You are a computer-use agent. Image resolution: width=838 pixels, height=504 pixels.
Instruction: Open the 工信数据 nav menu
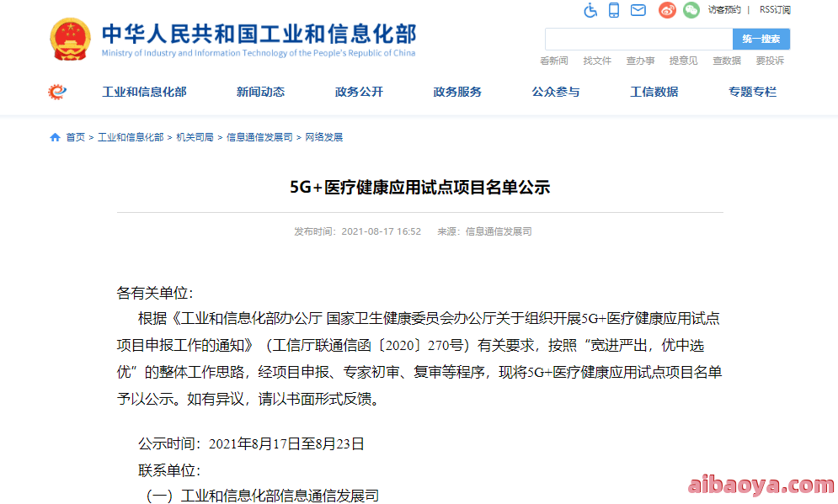[654, 92]
